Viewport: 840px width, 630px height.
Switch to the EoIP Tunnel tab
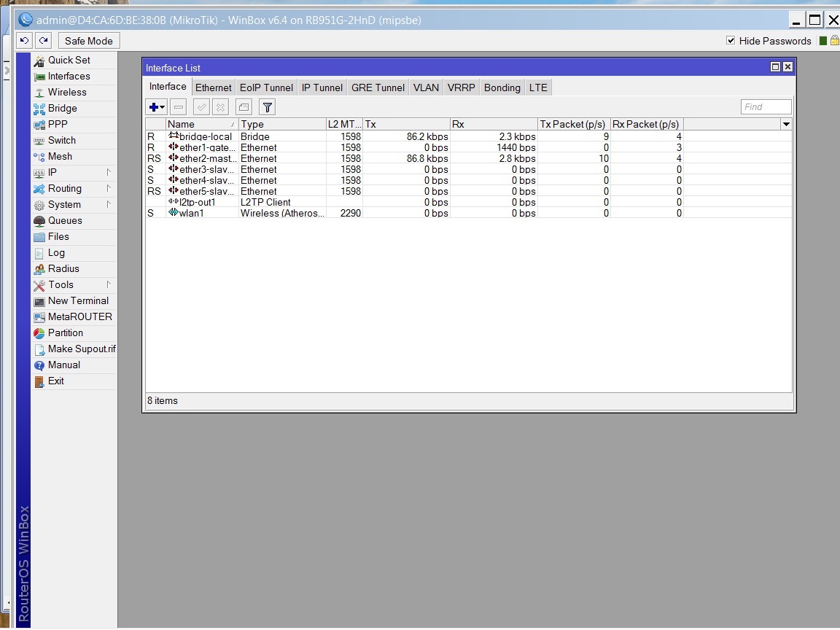click(266, 87)
